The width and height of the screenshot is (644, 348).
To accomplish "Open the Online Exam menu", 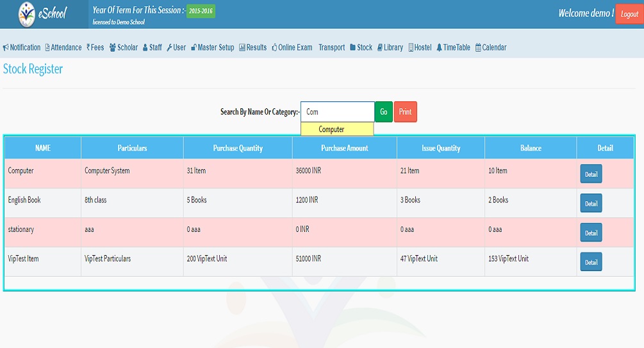I will [x=292, y=47].
